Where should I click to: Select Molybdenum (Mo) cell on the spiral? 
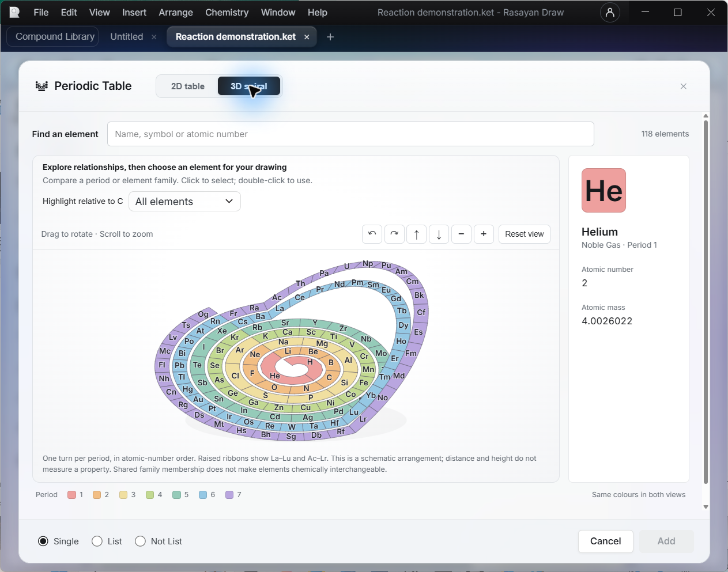[381, 353]
